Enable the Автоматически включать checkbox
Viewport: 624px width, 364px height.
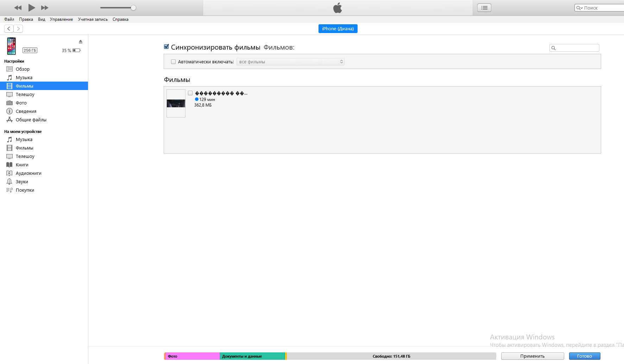pyautogui.click(x=173, y=62)
